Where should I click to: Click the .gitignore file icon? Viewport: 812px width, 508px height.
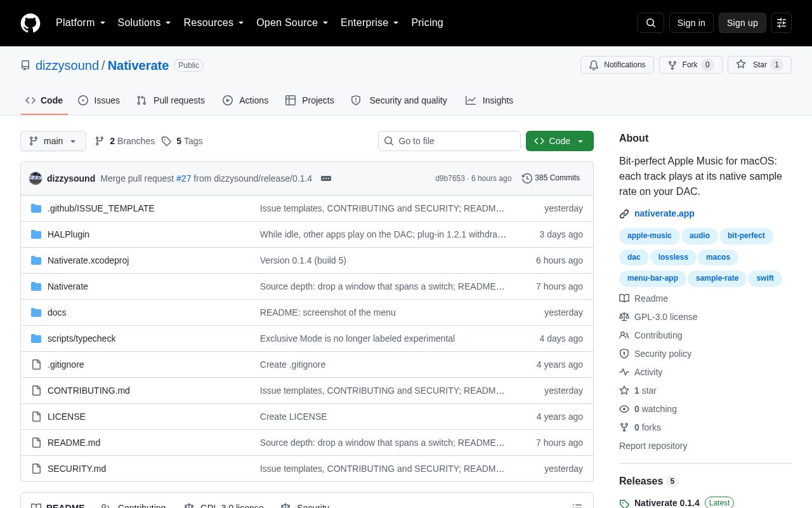[x=36, y=364]
